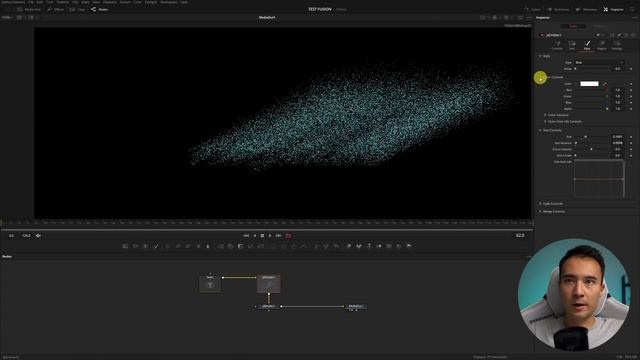Open the viewer three-dot options menu
This screenshot has width=640, height=360.
(x=529, y=18)
